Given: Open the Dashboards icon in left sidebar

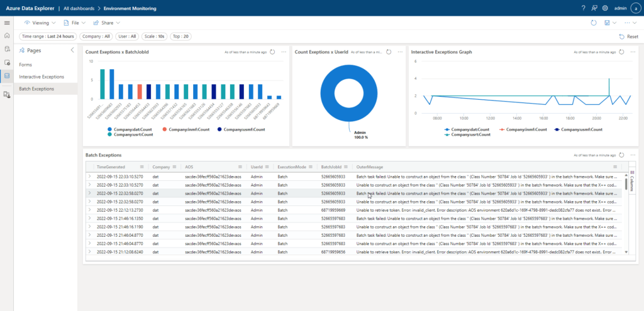Looking at the screenshot, I should point(7,76).
